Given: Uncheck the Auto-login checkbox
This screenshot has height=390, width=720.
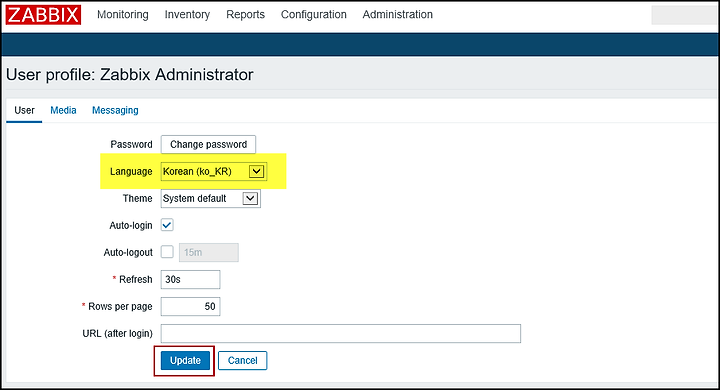Looking at the screenshot, I should 167,225.
